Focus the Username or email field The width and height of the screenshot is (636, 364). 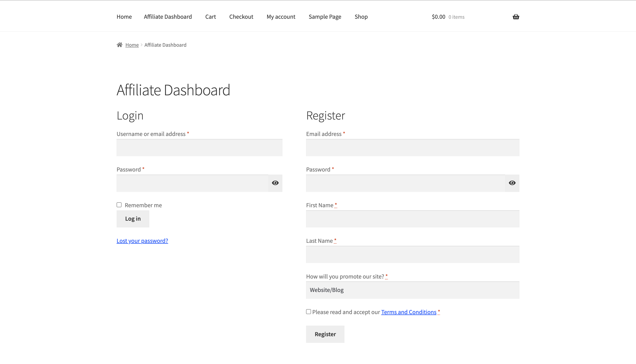[x=199, y=148]
